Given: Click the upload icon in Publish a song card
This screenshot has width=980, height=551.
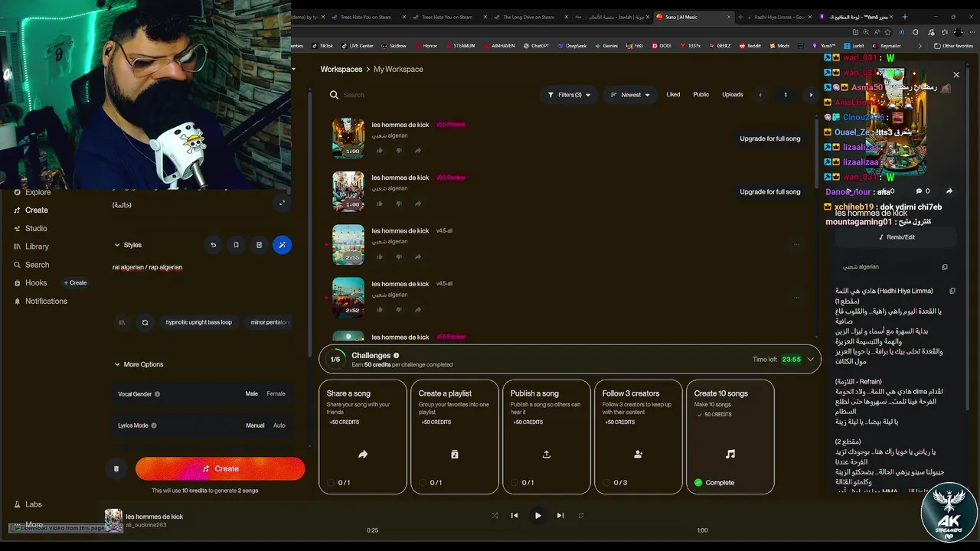Looking at the screenshot, I should [x=547, y=454].
